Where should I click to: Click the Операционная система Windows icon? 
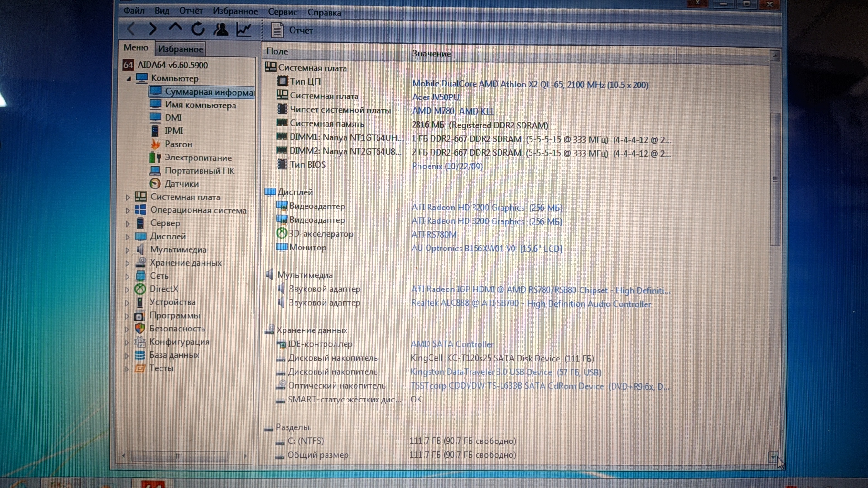pos(140,210)
